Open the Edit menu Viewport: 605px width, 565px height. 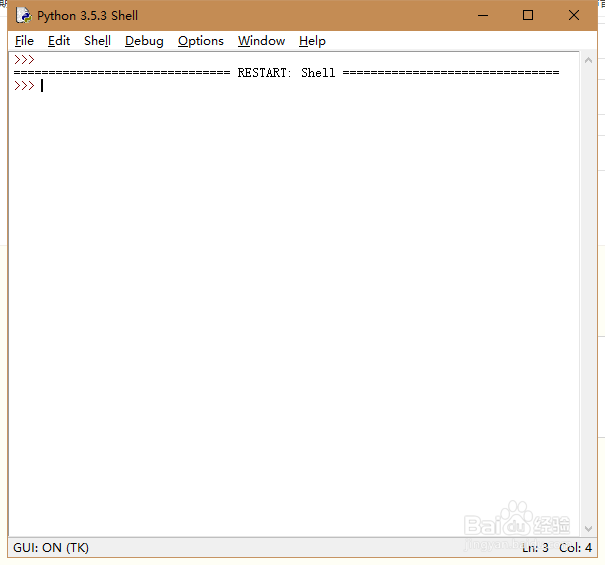(x=59, y=41)
